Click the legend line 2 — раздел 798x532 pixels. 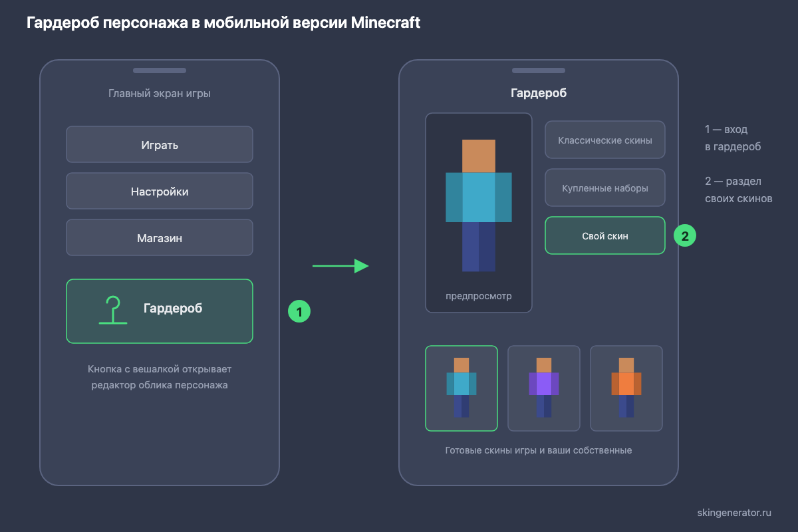(x=733, y=182)
